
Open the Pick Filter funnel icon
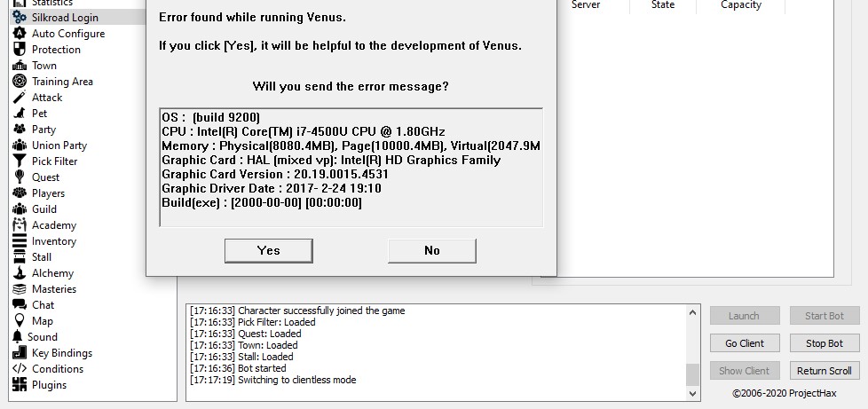(x=20, y=161)
